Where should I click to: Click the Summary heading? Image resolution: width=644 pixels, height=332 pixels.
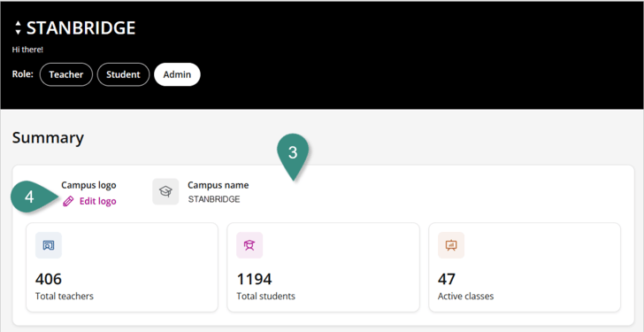pos(48,137)
